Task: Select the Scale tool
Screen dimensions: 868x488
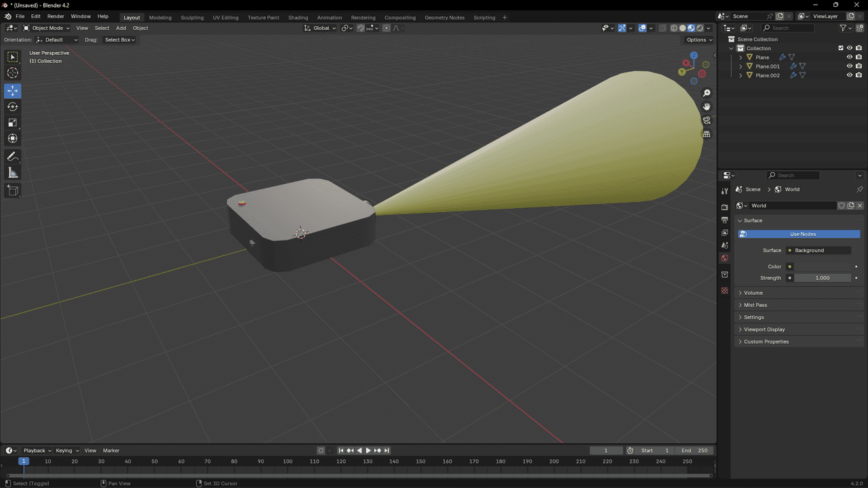Action: [12, 123]
